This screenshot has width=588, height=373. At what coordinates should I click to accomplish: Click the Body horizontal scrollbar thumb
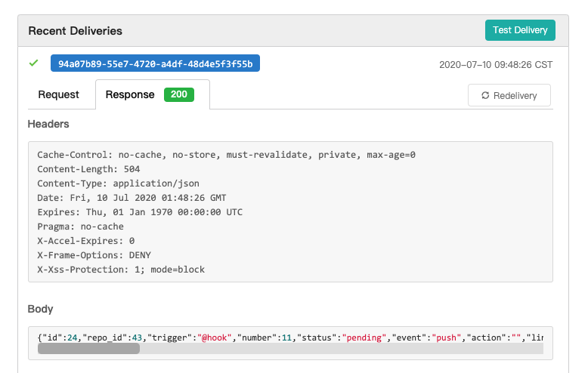(x=89, y=349)
